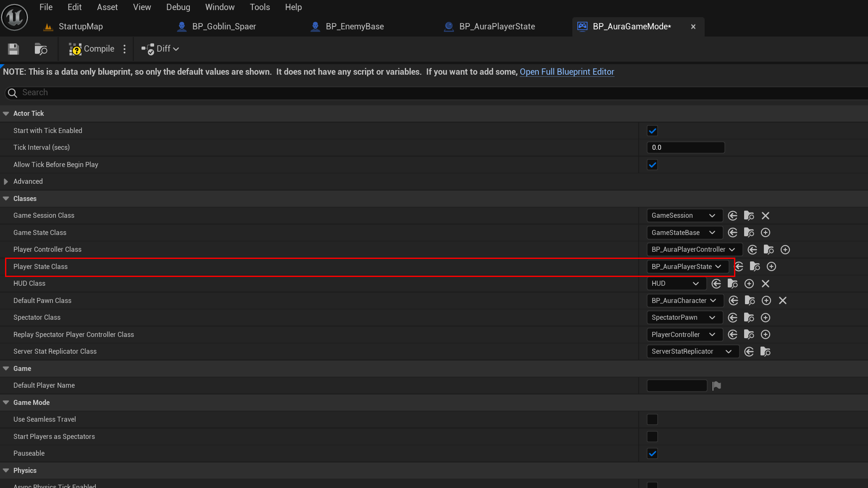Click Open Full Blueprint Editor link
Viewport: 868px width, 488px height.
tap(566, 72)
